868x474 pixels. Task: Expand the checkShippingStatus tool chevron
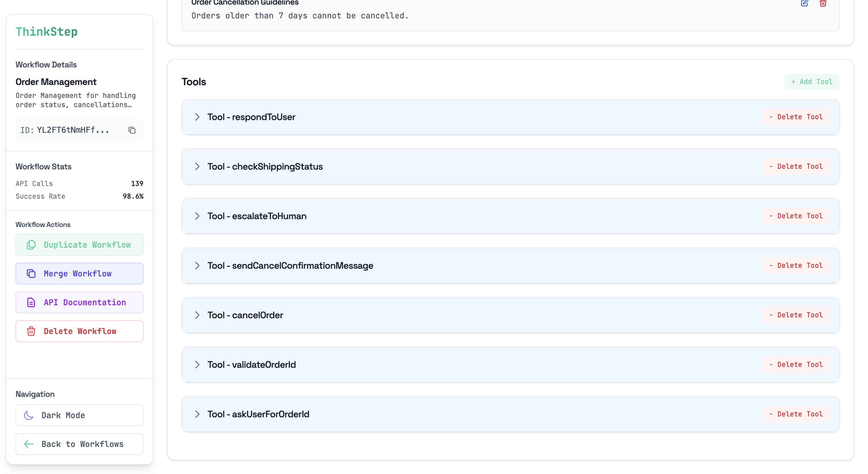197,167
